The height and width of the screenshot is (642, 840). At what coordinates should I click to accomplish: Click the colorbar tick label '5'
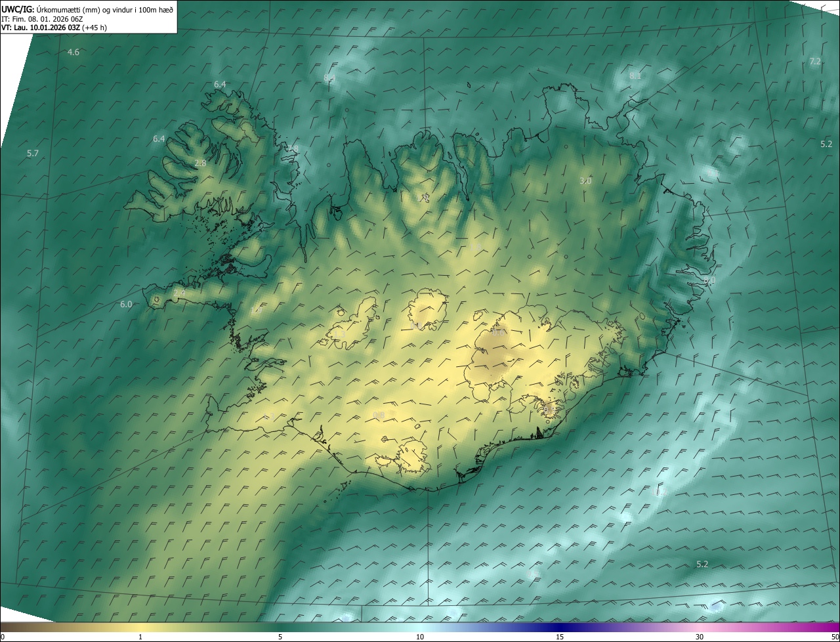click(x=280, y=637)
